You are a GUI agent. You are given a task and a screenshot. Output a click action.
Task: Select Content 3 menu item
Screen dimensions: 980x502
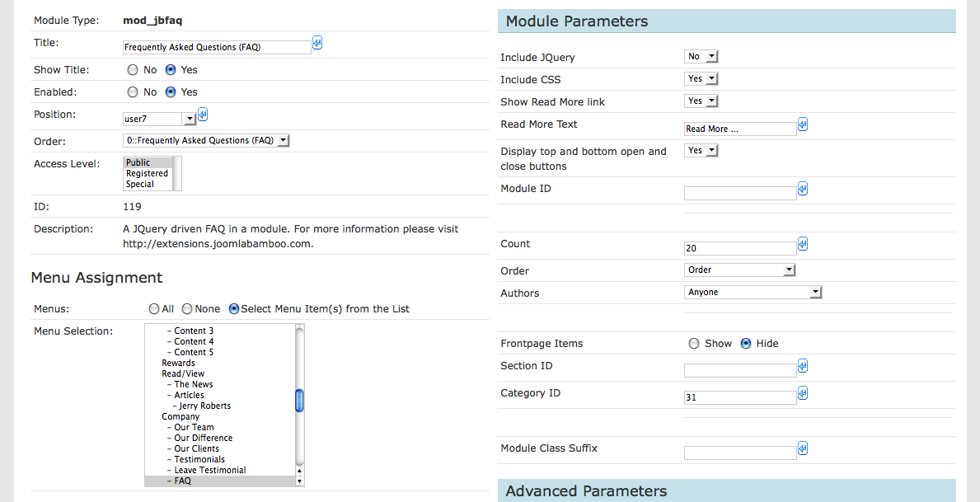219,331
